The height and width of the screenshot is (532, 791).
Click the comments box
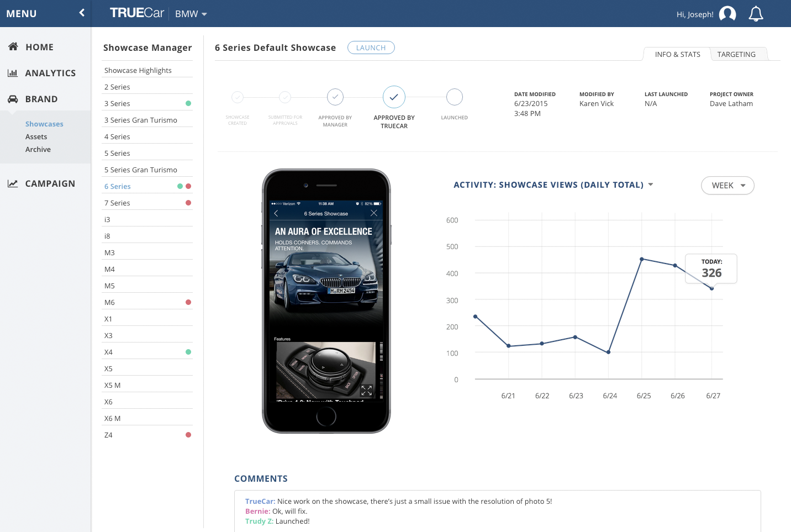pos(497,511)
